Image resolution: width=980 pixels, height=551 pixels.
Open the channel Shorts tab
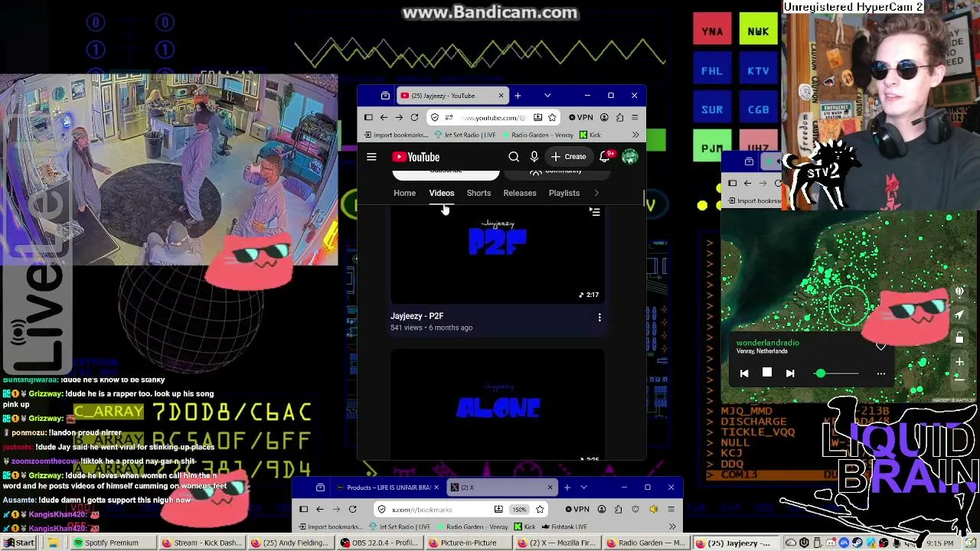click(479, 193)
